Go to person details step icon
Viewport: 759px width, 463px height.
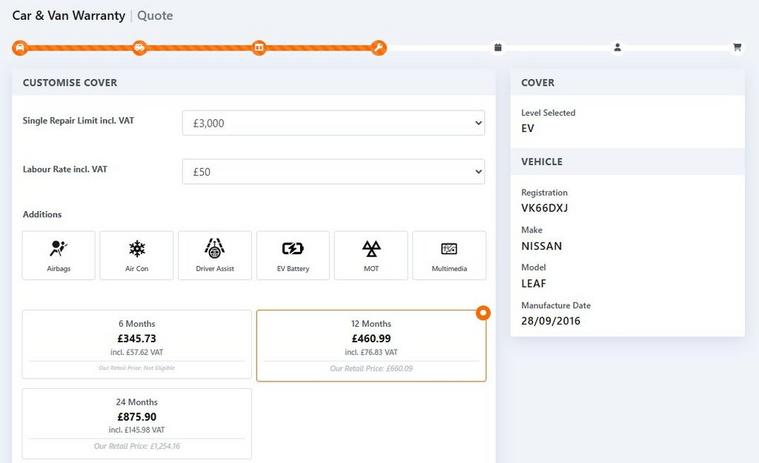(x=618, y=47)
